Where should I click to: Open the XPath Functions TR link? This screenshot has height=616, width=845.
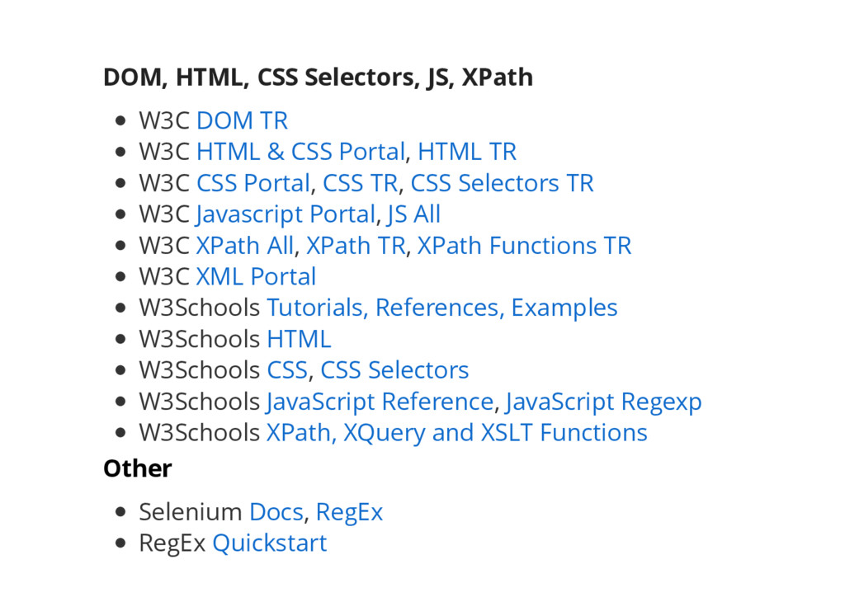point(524,246)
